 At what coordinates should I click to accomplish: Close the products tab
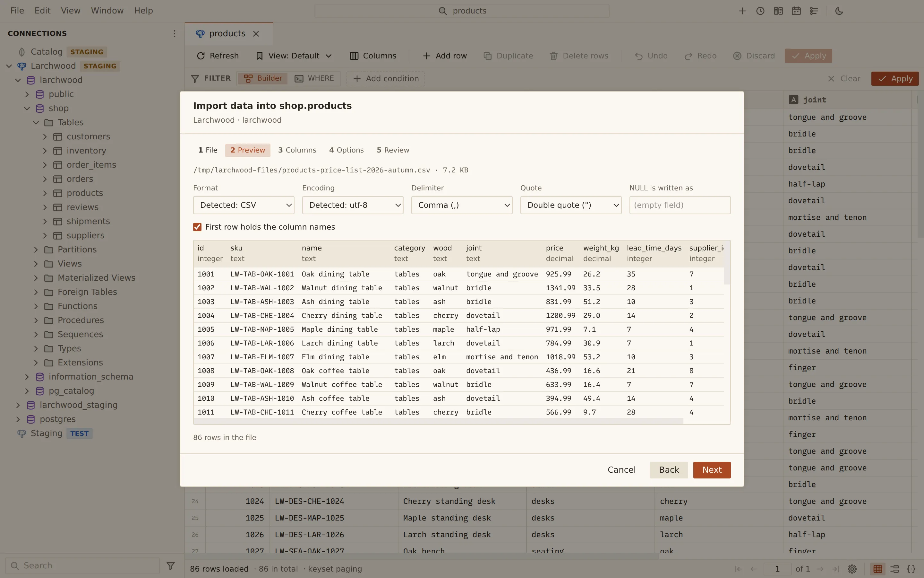(x=256, y=34)
